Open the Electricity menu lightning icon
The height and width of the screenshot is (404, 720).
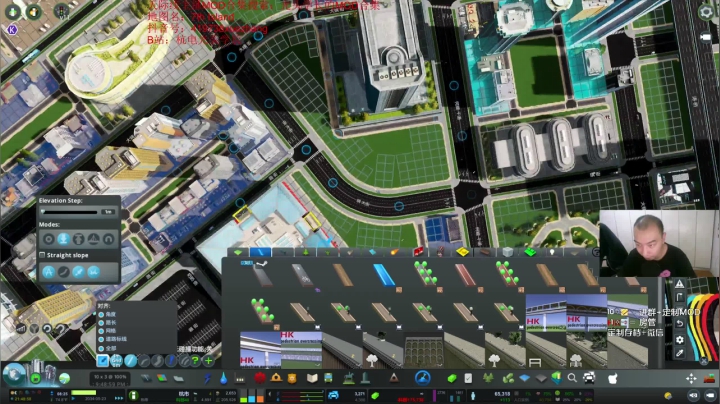pos(208,378)
